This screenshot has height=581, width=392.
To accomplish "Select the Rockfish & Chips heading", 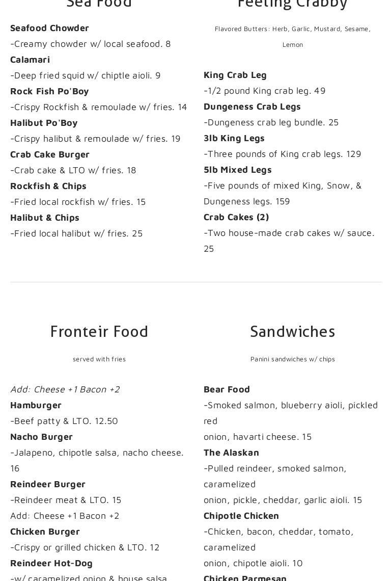I will point(48,186).
